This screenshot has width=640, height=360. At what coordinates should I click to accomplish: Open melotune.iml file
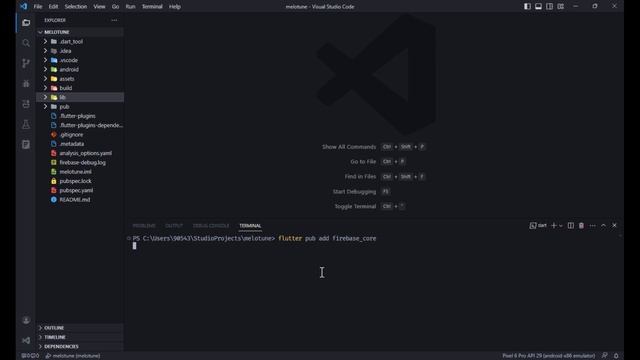coord(80,172)
